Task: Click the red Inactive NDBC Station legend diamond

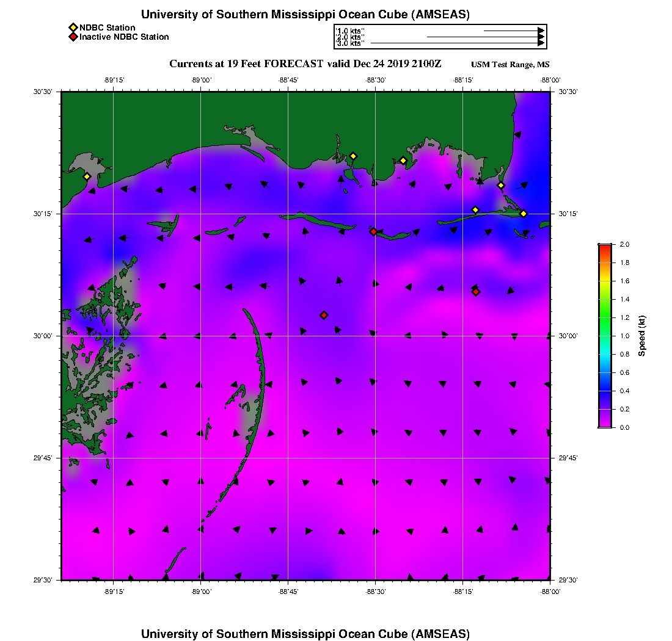Action: 73,37
